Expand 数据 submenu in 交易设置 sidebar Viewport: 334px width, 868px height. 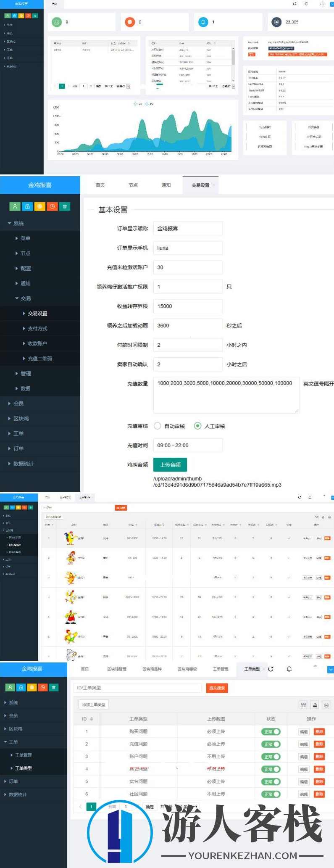[16, 388]
